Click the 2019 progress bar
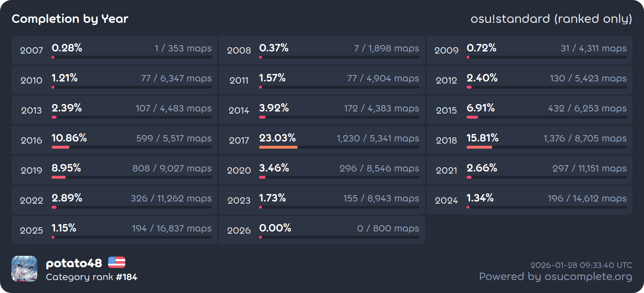This screenshot has height=293, width=644. click(x=131, y=177)
